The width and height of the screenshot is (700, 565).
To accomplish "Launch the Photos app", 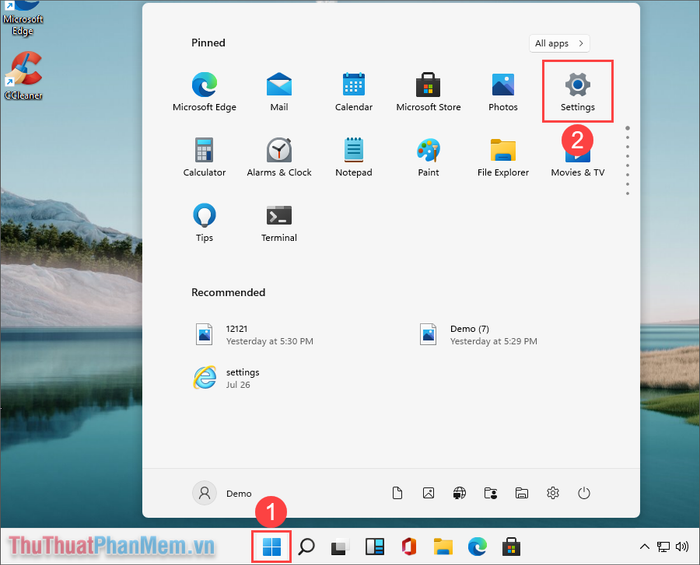I will tap(503, 91).
